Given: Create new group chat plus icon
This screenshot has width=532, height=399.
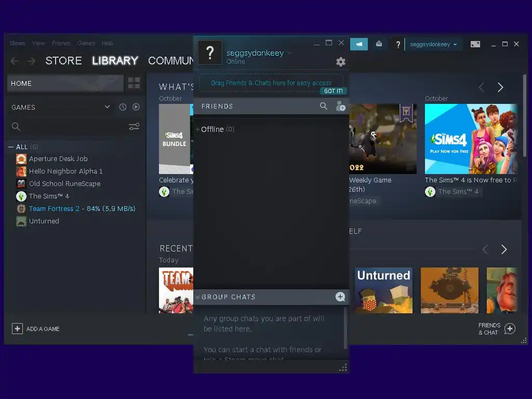Looking at the screenshot, I should pos(340,297).
